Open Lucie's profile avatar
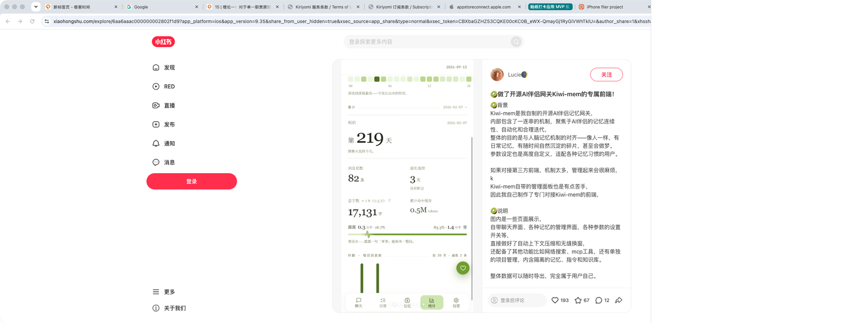 [497, 75]
